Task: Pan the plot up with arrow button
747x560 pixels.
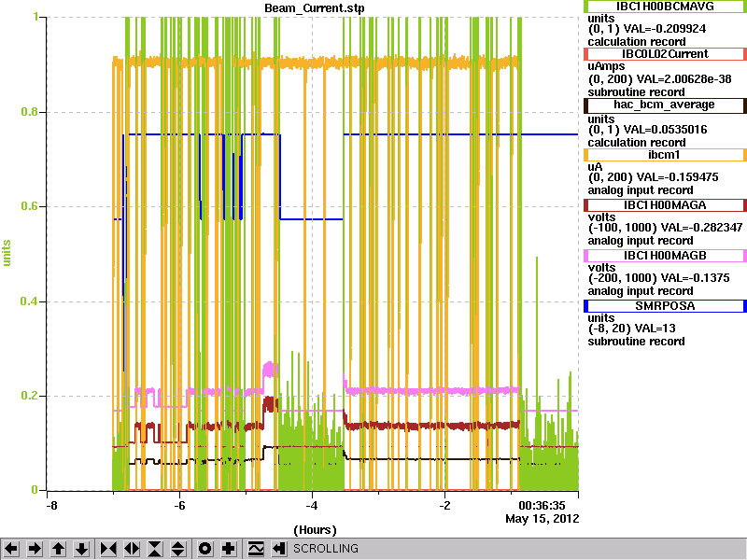Action: [59, 549]
